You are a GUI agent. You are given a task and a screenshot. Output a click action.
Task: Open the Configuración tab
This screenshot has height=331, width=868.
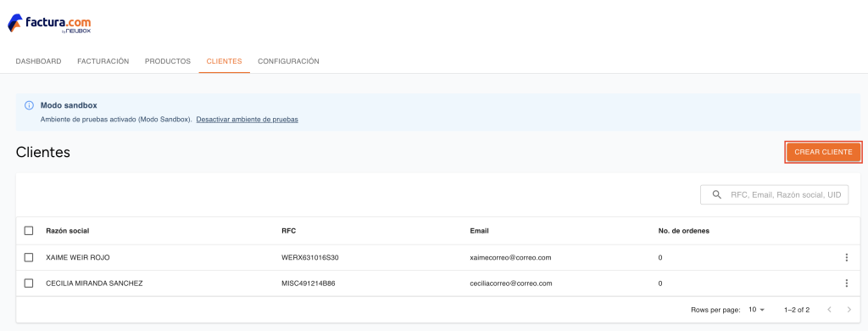coord(288,61)
